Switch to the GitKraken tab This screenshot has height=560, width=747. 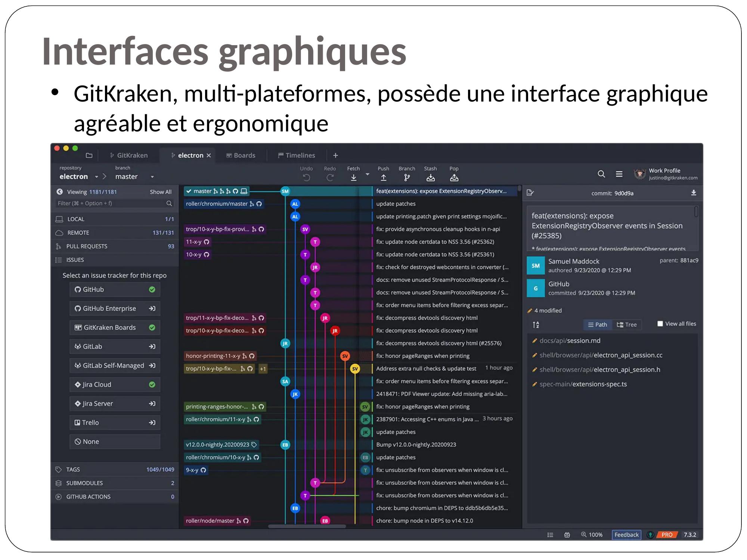128,155
